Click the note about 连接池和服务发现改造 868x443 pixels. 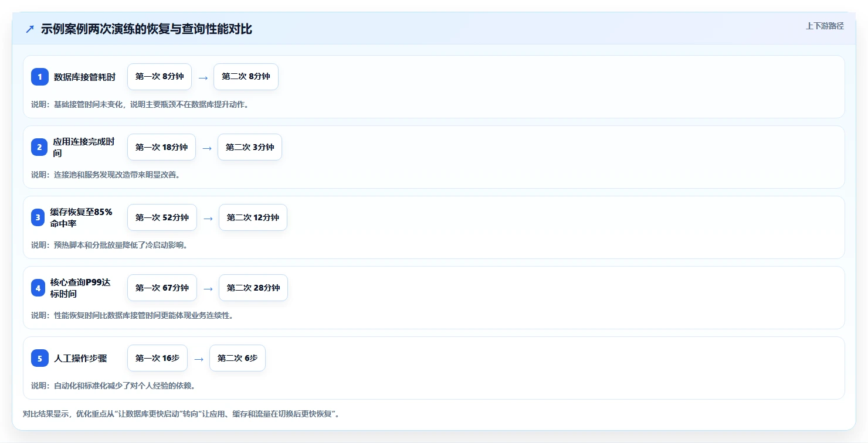pyautogui.click(x=105, y=175)
